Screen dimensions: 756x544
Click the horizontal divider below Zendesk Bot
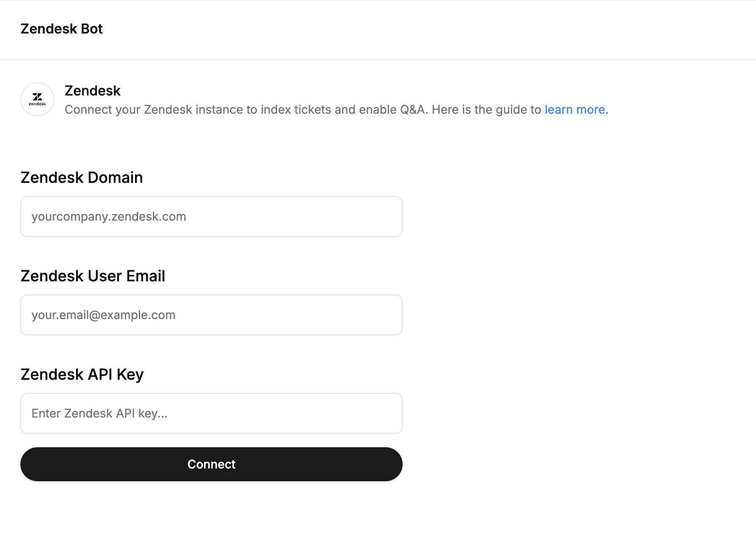point(378,60)
